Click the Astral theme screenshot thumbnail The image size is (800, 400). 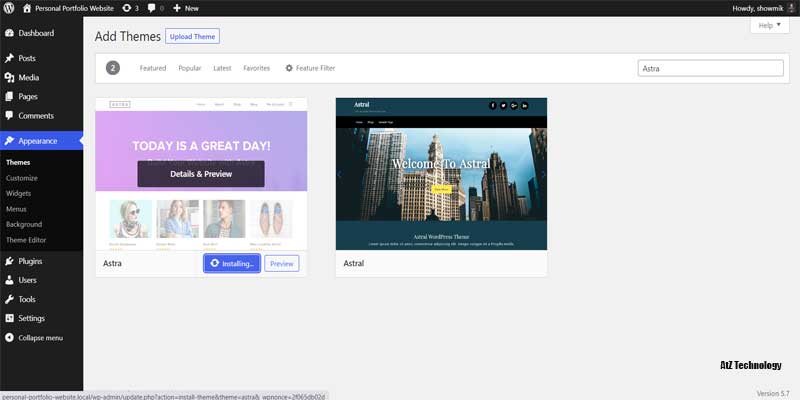(x=441, y=174)
